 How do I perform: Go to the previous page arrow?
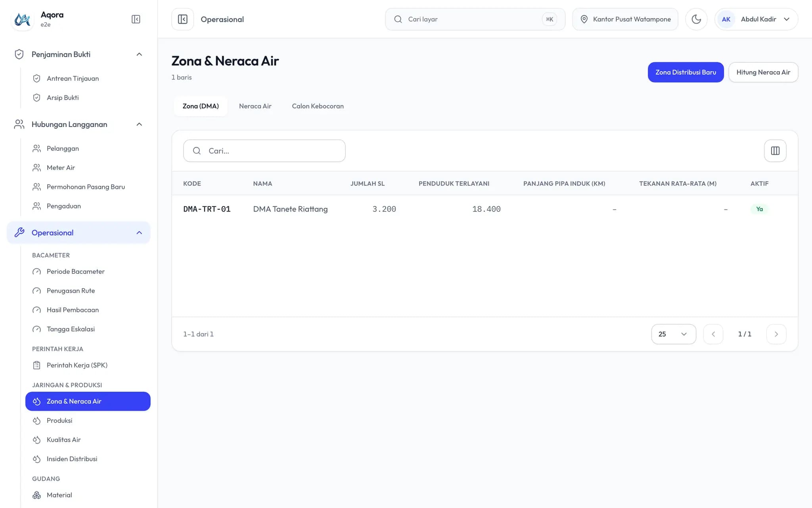[x=713, y=334]
